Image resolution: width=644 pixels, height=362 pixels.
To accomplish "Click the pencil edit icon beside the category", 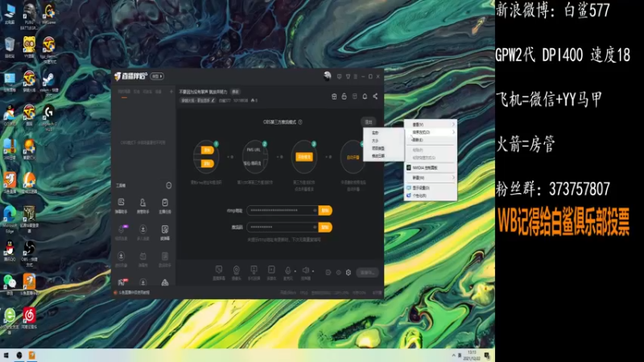I will (x=213, y=100).
